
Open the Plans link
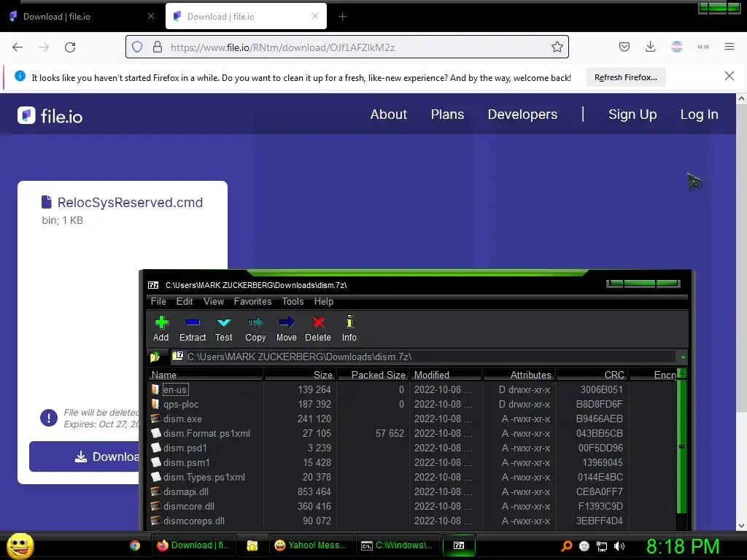(447, 114)
